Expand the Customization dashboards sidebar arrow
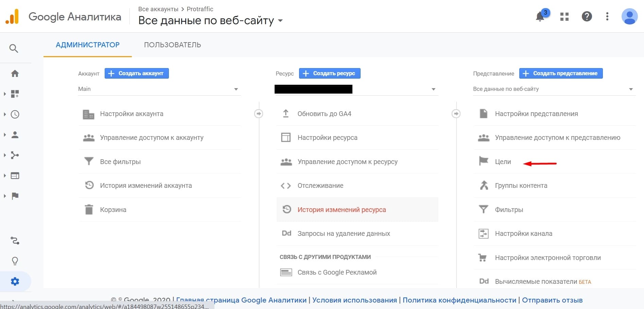 coord(5,94)
